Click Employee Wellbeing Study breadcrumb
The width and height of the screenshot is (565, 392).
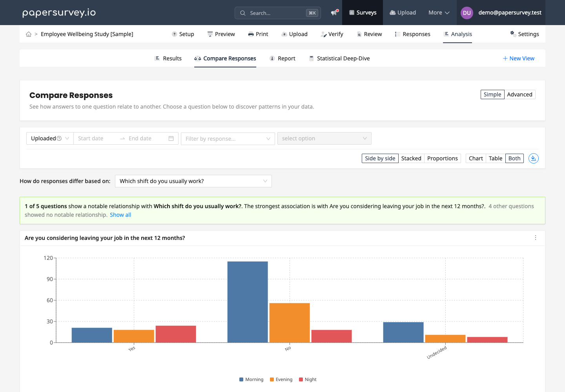click(x=87, y=34)
